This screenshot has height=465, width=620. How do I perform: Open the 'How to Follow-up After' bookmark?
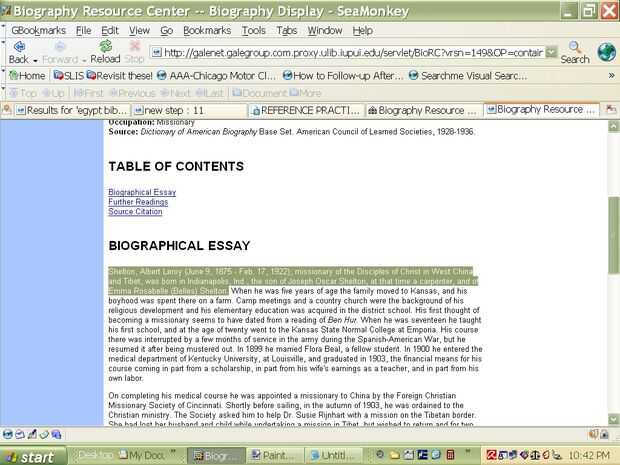(x=343, y=76)
